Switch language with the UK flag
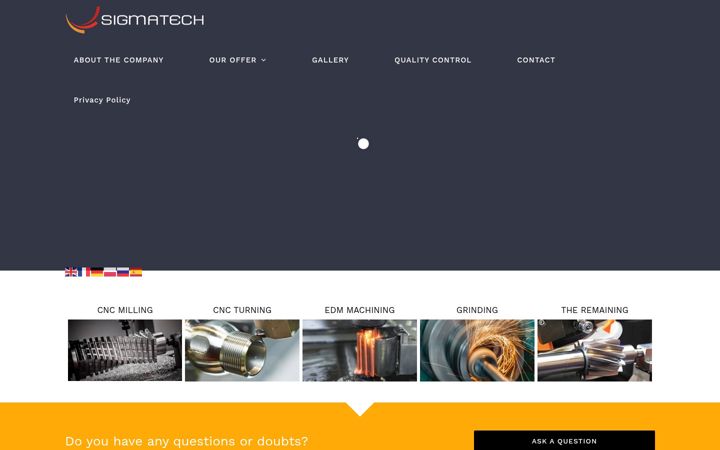This screenshot has height=450, width=720. [x=71, y=272]
